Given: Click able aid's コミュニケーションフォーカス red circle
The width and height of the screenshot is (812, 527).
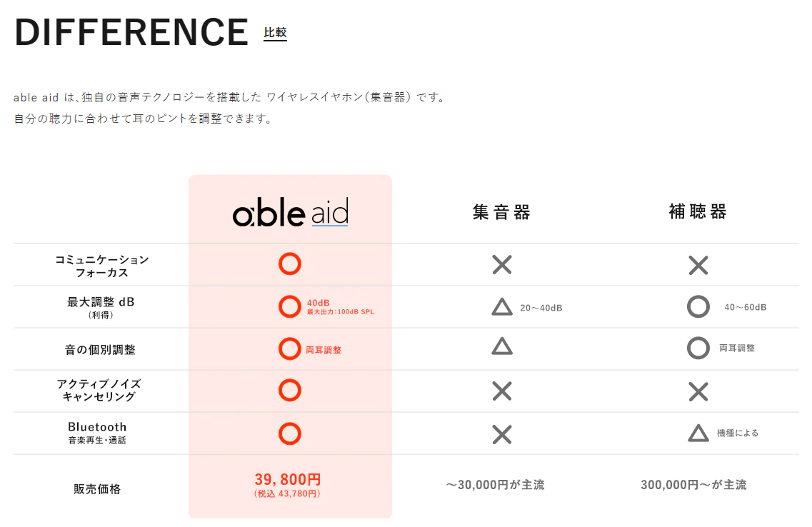Looking at the screenshot, I should [290, 264].
